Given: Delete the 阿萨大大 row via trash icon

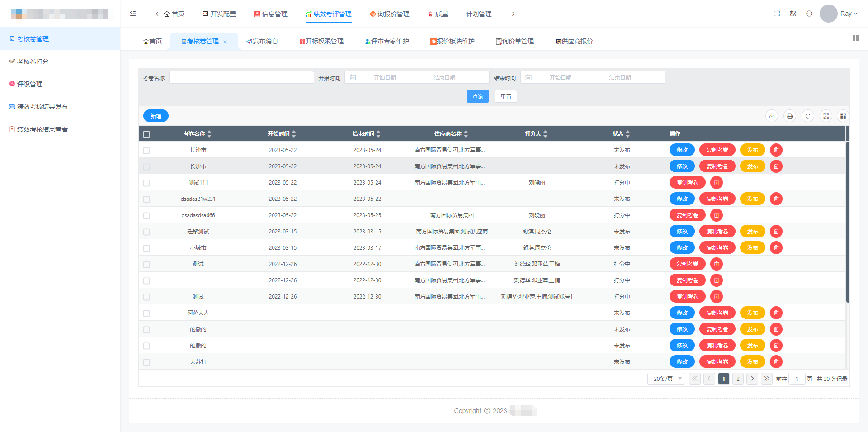Looking at the screenshot, I should (x=776, y=313).
